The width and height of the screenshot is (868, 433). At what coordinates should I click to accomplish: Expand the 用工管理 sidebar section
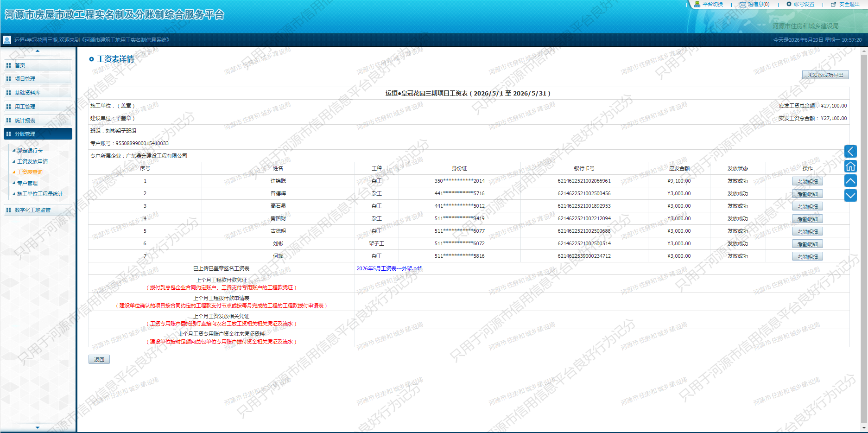tap(38, 107)
